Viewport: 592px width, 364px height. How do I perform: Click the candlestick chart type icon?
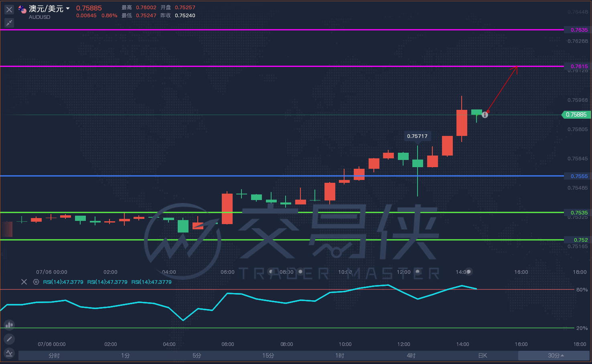click(x=9, y=325)
